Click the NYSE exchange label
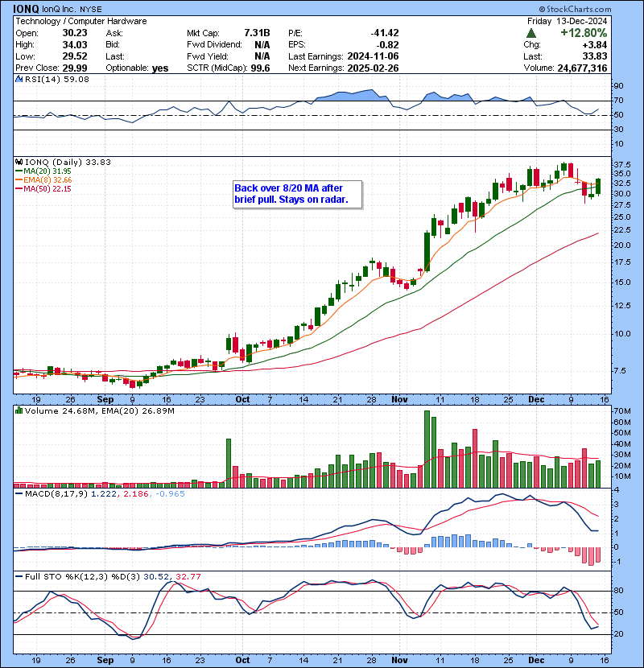Image resolution: width=644 pixels, height=668 pixels. pyautogui.click(x=91, y=10)
